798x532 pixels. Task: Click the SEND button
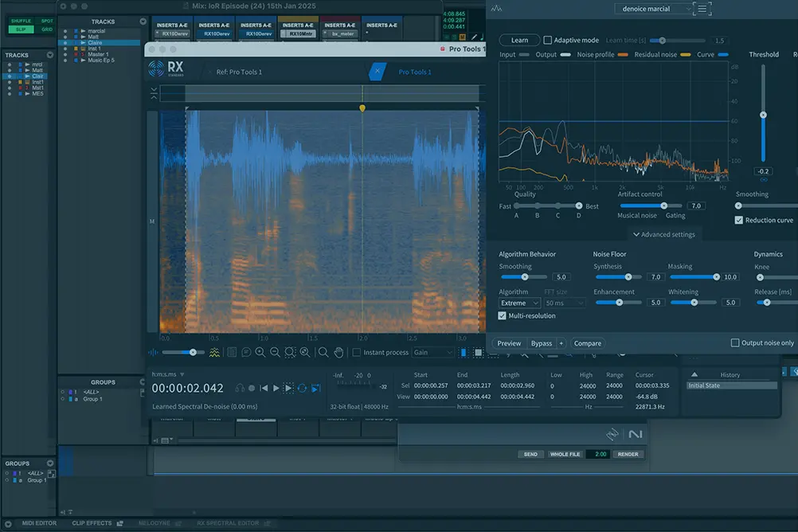[530, 454]
